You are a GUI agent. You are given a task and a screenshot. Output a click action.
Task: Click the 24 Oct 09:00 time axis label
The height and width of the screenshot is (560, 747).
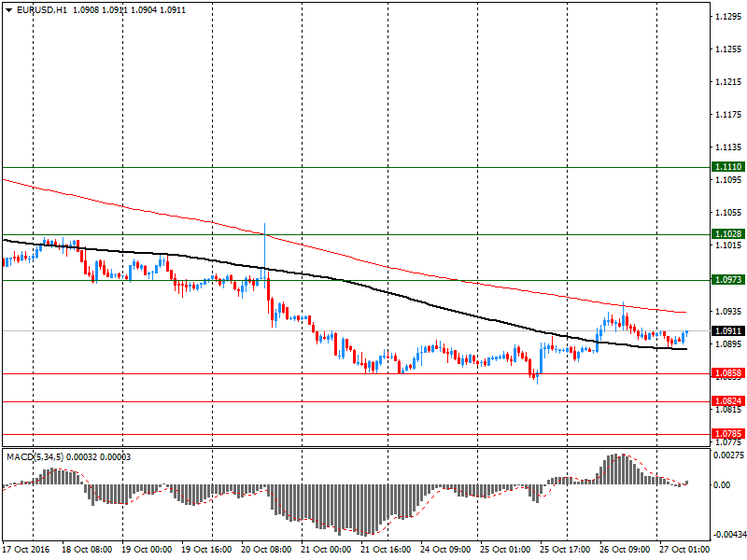tap(445, 550)
